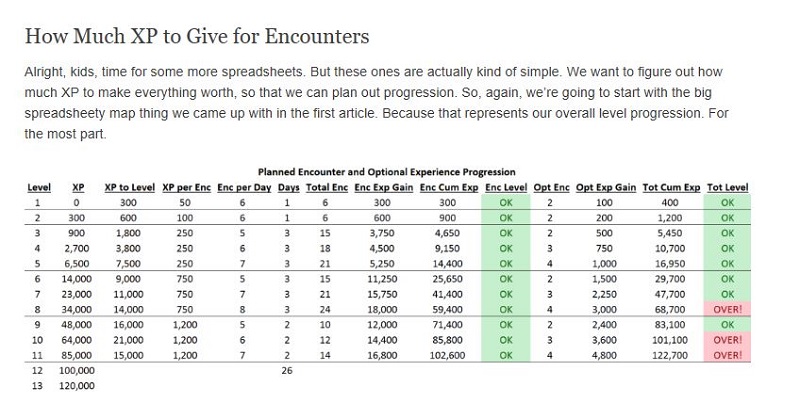Select green OK cell in Enc Level row 1
Image resolution: width=800 pixels, height=403 pixels.
(x=506, y=203)
